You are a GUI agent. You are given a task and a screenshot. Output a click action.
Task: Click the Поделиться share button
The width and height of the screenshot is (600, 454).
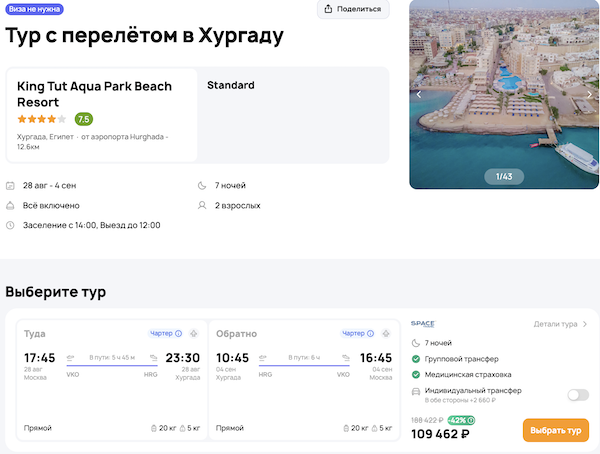(x=353, y=9)
